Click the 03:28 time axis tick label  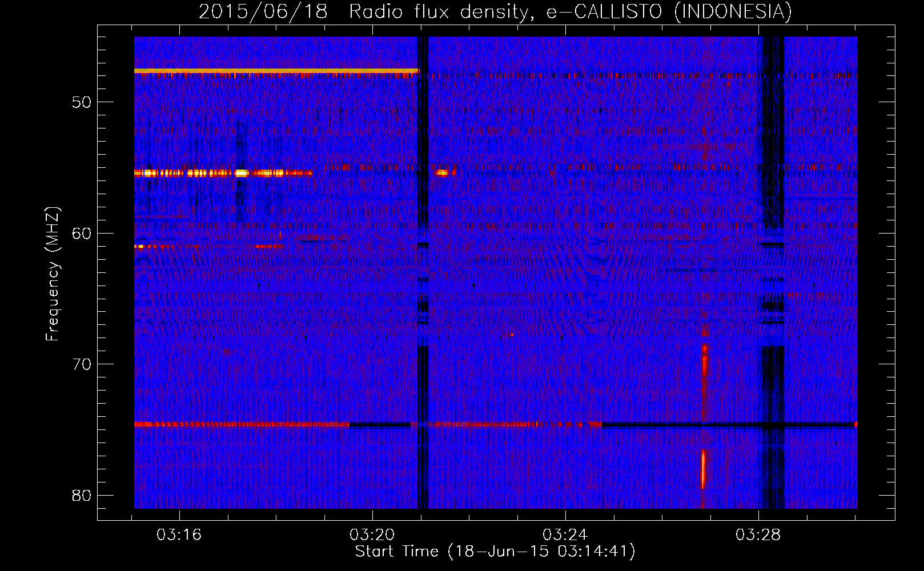click(x=758, y=534)
